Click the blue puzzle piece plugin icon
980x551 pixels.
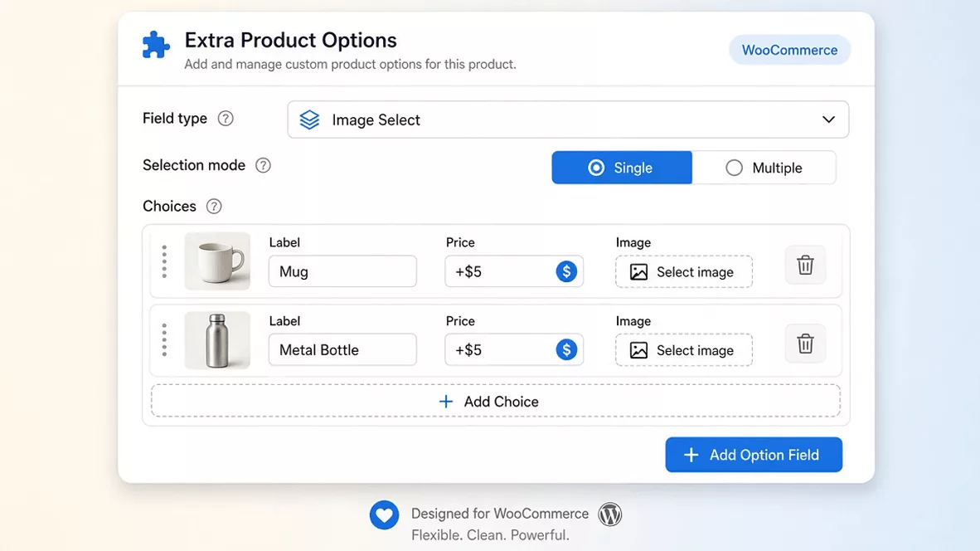(x=156, y=45)
